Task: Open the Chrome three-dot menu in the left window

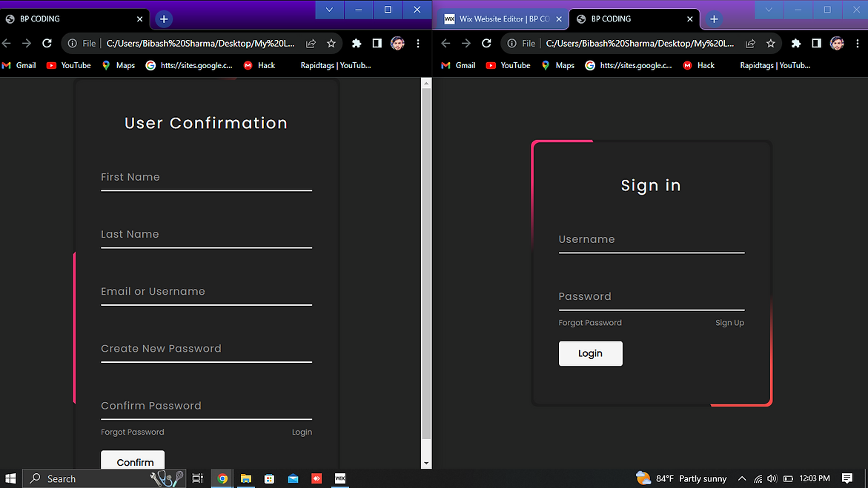Action: coord(418,44)
